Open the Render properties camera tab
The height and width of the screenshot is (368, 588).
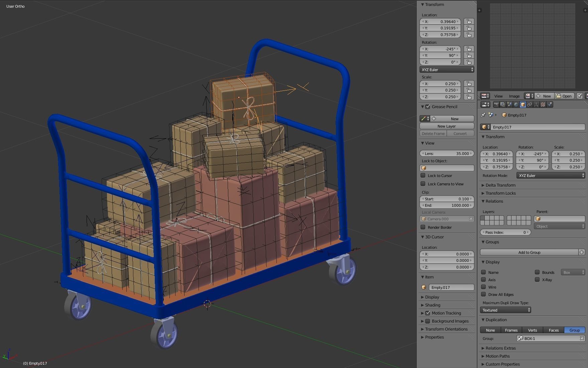[x=496, y=105]
